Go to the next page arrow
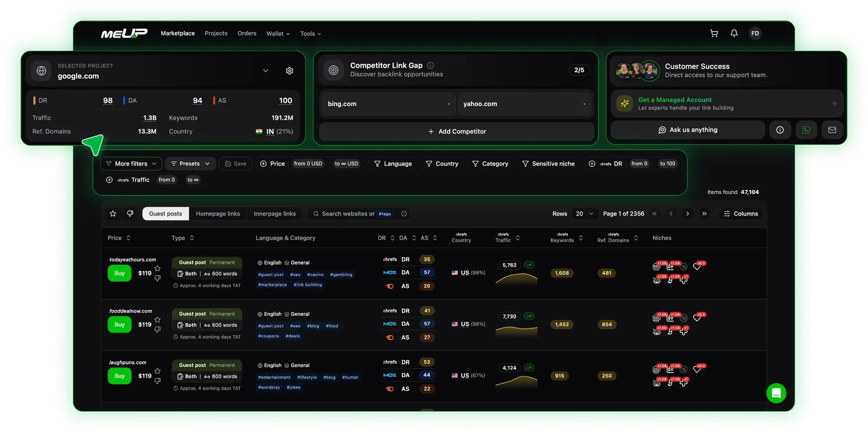Screen dimensions: 868x432 tap(687, 214)
